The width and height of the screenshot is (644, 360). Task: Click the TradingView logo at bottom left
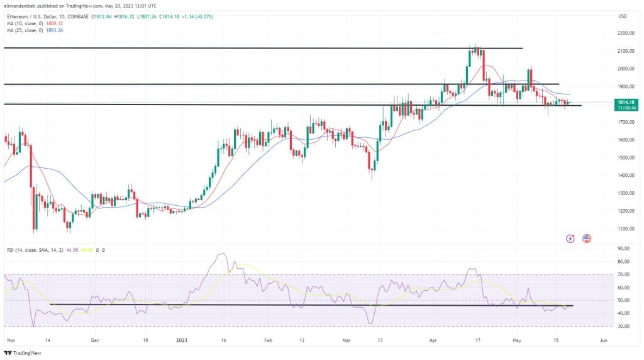[23, 353]
